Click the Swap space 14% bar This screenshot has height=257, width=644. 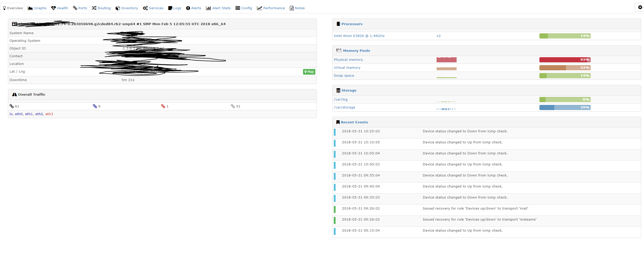coord(565,76)
